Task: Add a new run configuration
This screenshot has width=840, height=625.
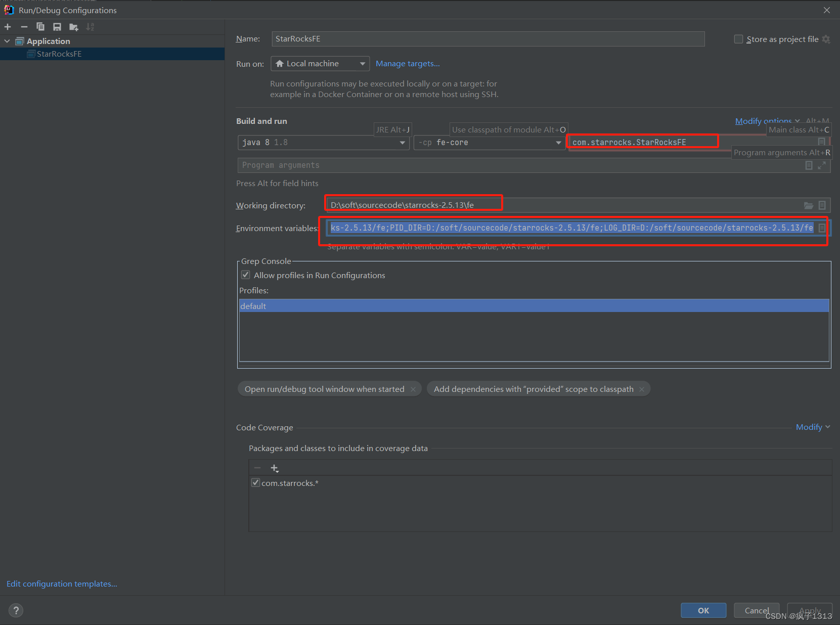Action: 8,27
